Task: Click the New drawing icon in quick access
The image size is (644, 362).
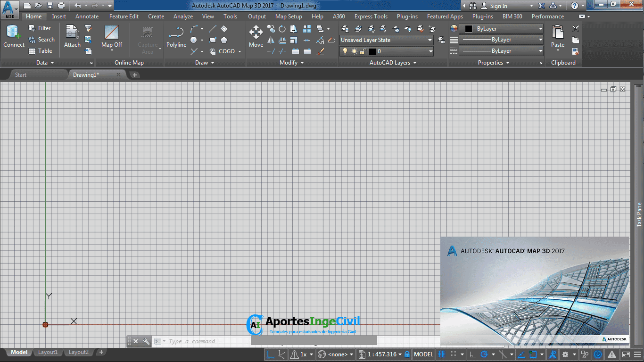Action: point(27,6)
